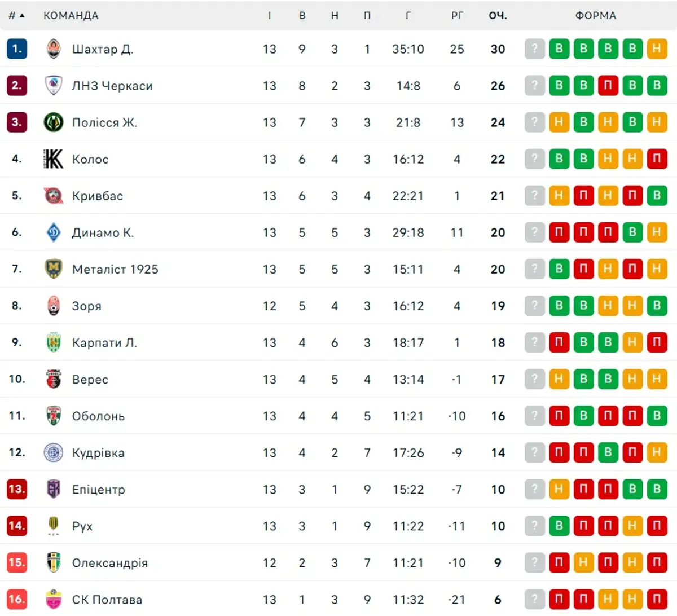
Task: Click the red П badge in ЛНЗ Черкаси's form
Action: [608, 86]
